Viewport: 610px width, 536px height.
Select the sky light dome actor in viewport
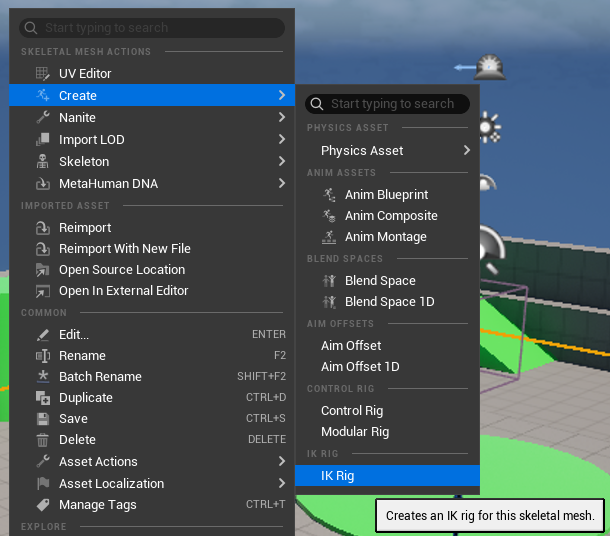pyautogui.click(x=490, y=67)
